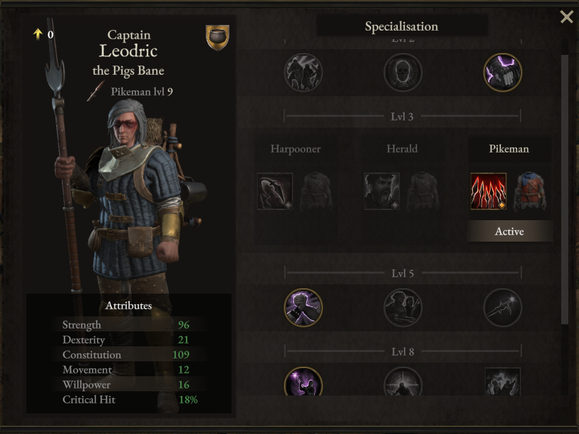The width and height of the screenshot is (579, 434).
Task: Select the purple figure skill under Lvl 8
Action: tap(303, 381)
